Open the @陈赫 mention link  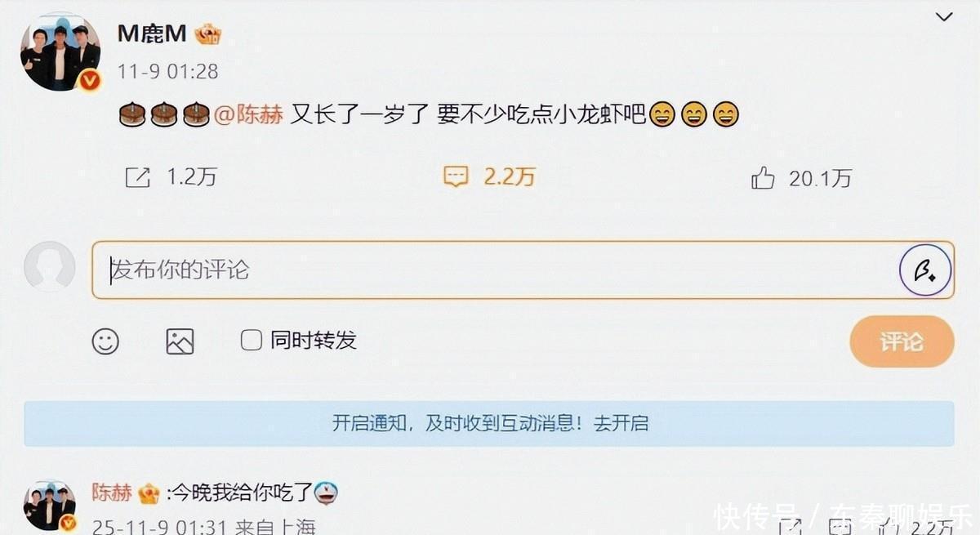coord(248,115)
